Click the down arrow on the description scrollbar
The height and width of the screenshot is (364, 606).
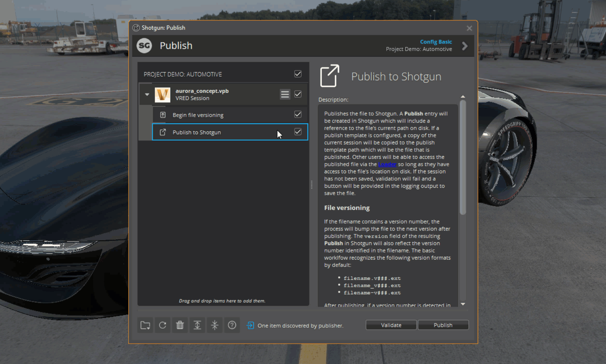463,304
